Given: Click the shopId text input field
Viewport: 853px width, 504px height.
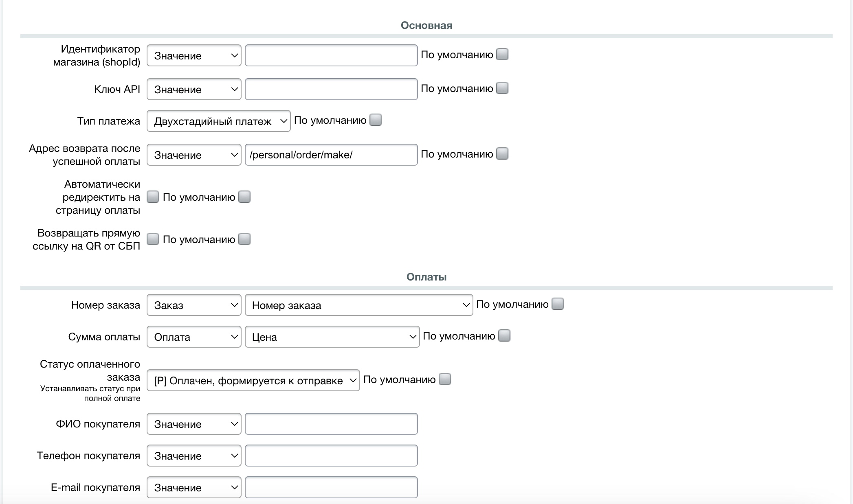Looking at the screenshot, I should 331,55.
